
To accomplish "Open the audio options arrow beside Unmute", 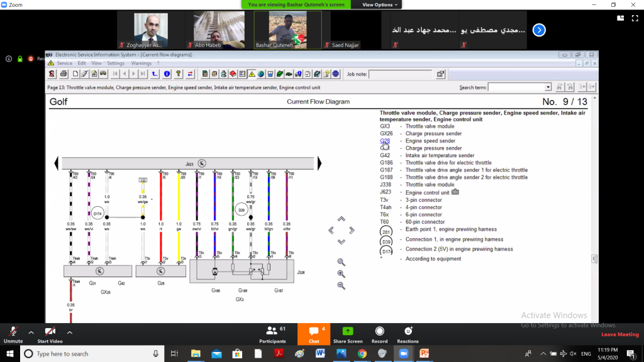I will (x=31, y=332).
